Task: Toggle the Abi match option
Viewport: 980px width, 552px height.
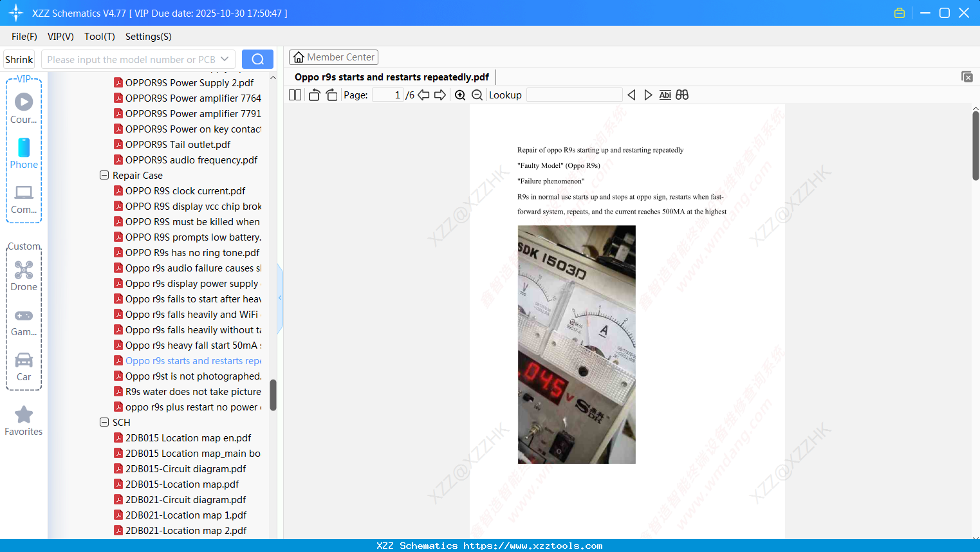Action: (x=665, y=95)
